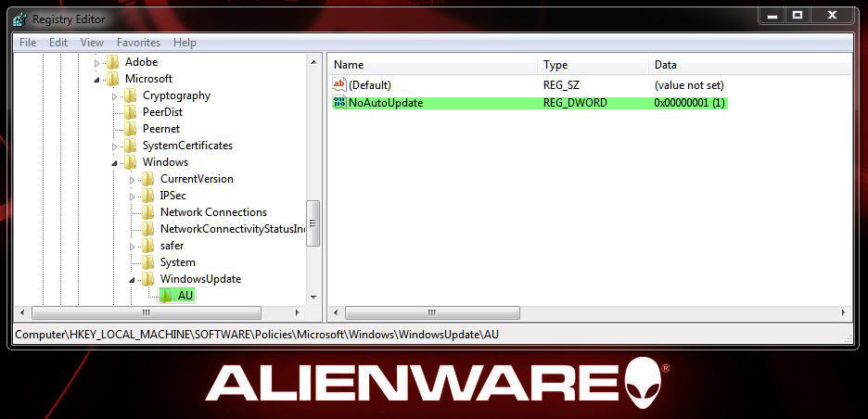Maximize the Registry Editor window
The height and width of the screenshot is (419, 868).
pos(798,16)
